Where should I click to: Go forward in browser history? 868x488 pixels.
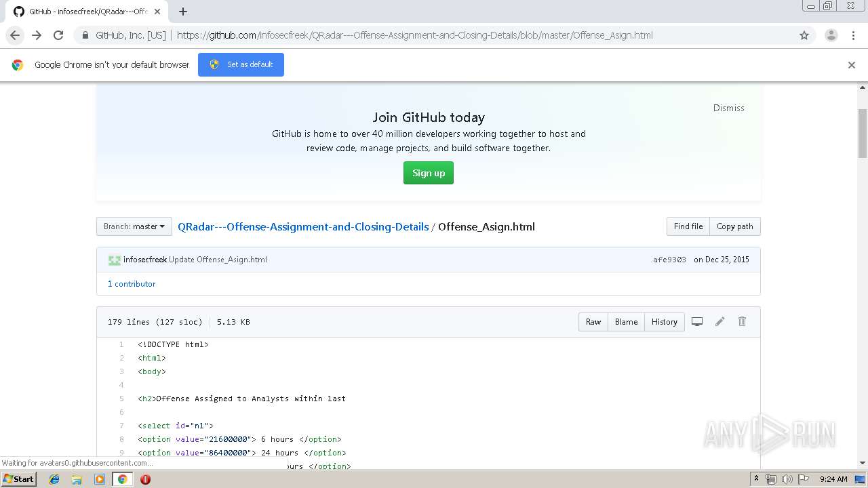[x=37, y=35]
